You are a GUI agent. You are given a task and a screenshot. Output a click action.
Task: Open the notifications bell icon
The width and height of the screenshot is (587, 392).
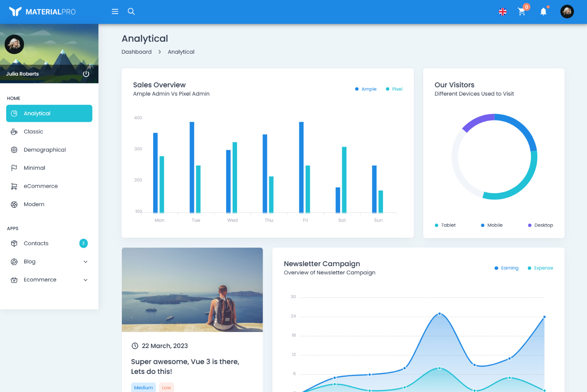coord(543,12)
